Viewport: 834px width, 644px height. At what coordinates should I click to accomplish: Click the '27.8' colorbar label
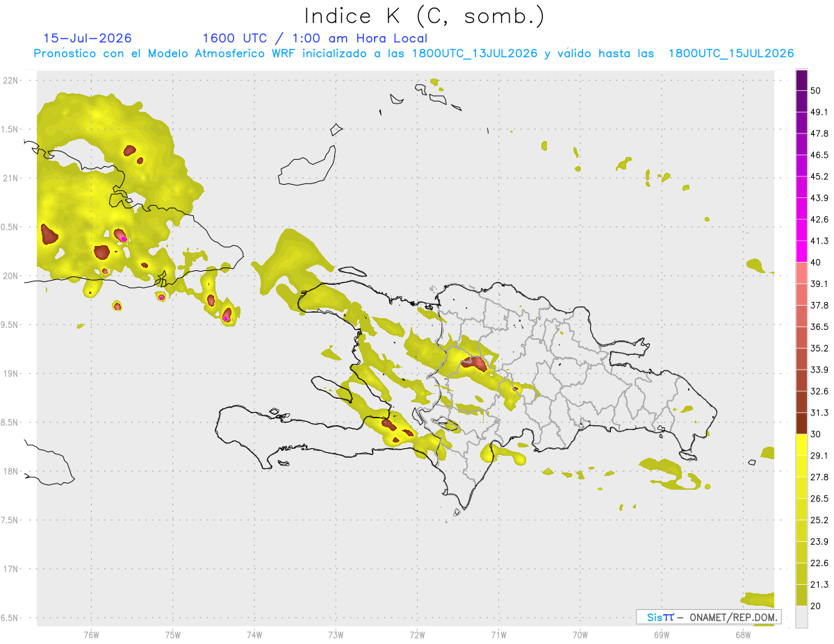pos(819,477)
